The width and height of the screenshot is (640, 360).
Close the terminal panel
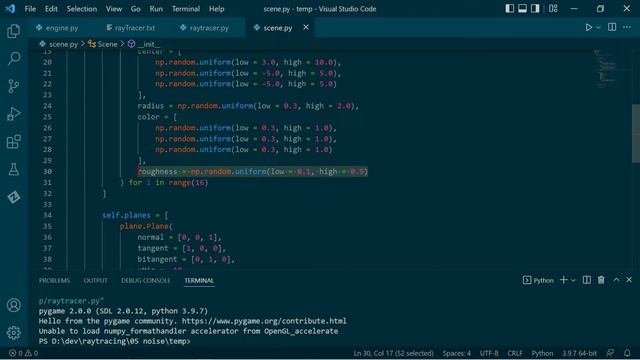(629, 280)
